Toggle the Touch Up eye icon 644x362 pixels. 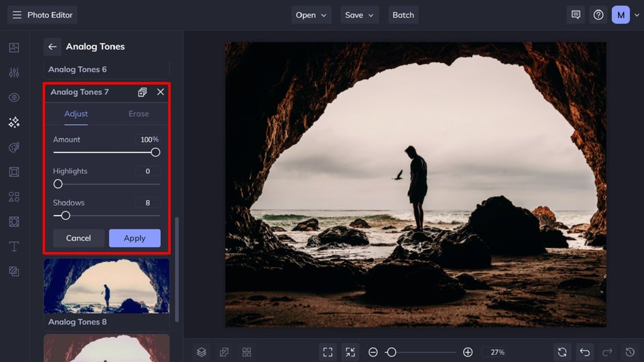(x=14, y=98)
